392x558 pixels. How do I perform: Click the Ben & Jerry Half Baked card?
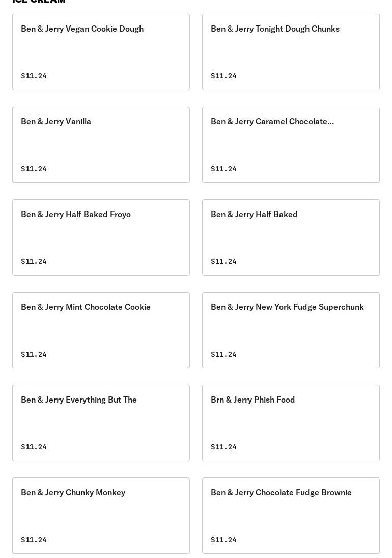click(x=291, y=237)
